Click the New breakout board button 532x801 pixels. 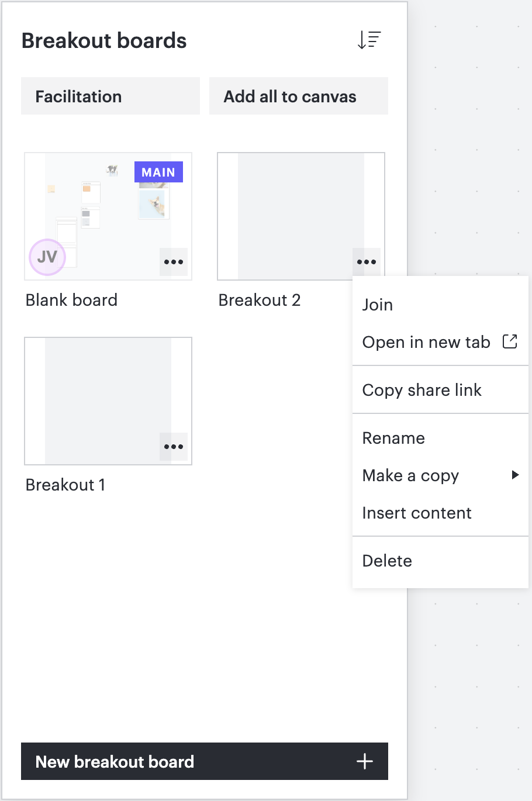205,761
